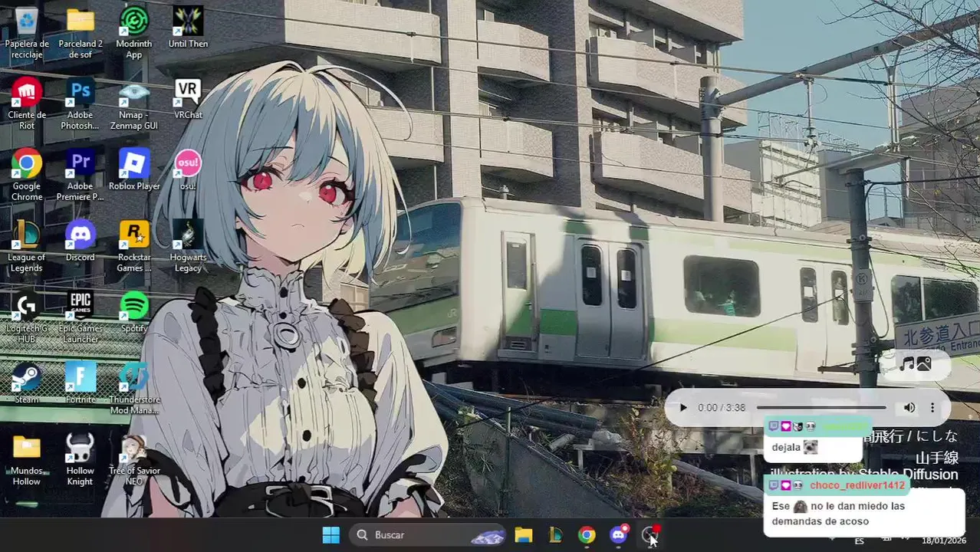The height and width of the screenshot is (552, 980).
Task: Click the ES language indicator
Action: click(860, 540)
